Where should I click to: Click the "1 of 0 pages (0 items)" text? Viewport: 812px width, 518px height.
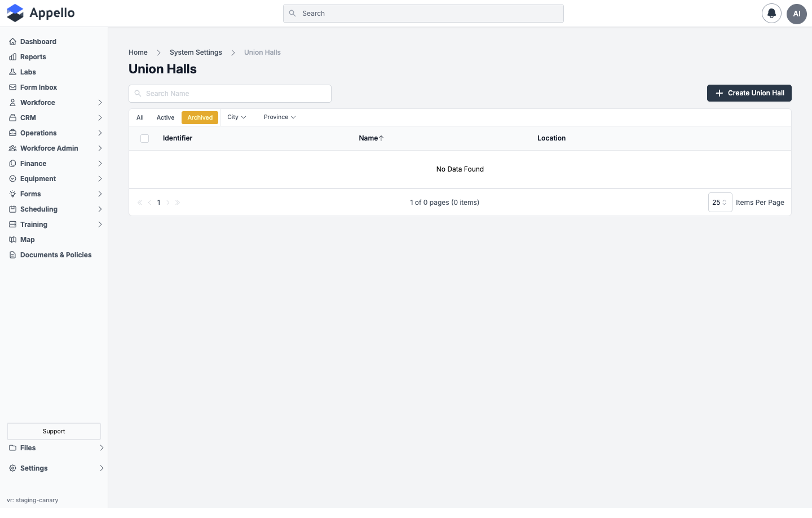pos(445,203)
